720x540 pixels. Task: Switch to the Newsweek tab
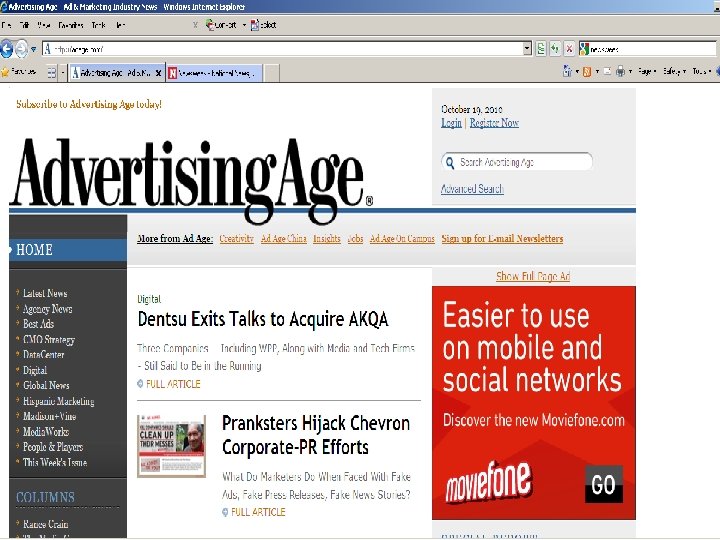click(214, 73)
